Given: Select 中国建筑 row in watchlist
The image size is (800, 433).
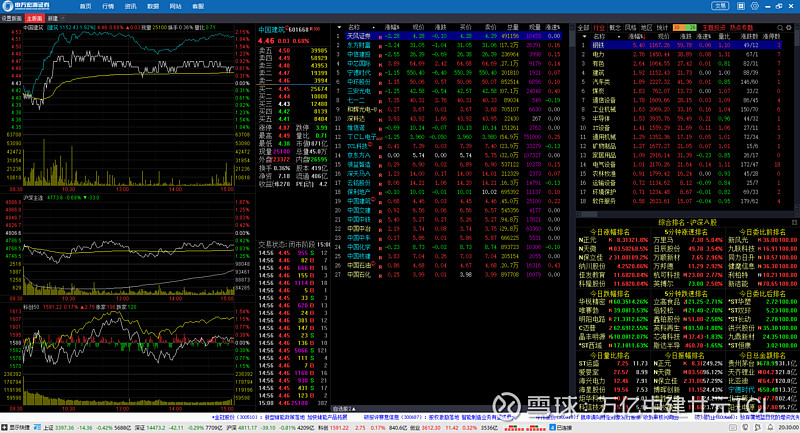Looking at the screenshot, I should [x=447, y=201].
